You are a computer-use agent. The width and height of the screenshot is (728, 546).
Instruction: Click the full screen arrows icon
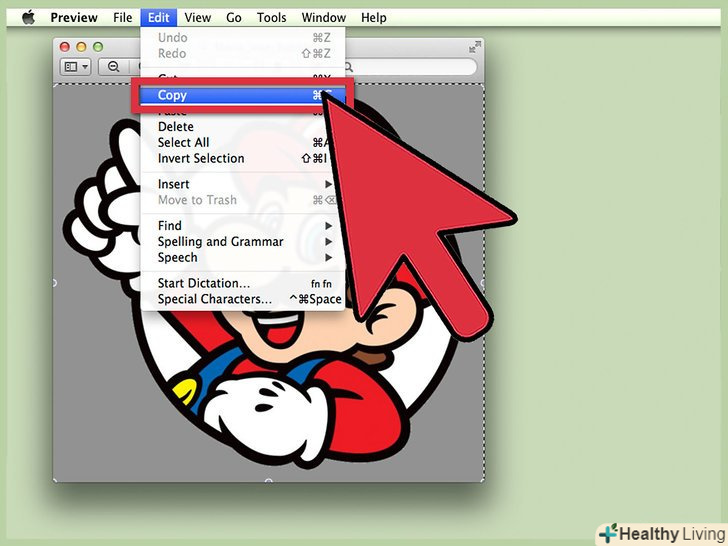[x=474, y=46]
